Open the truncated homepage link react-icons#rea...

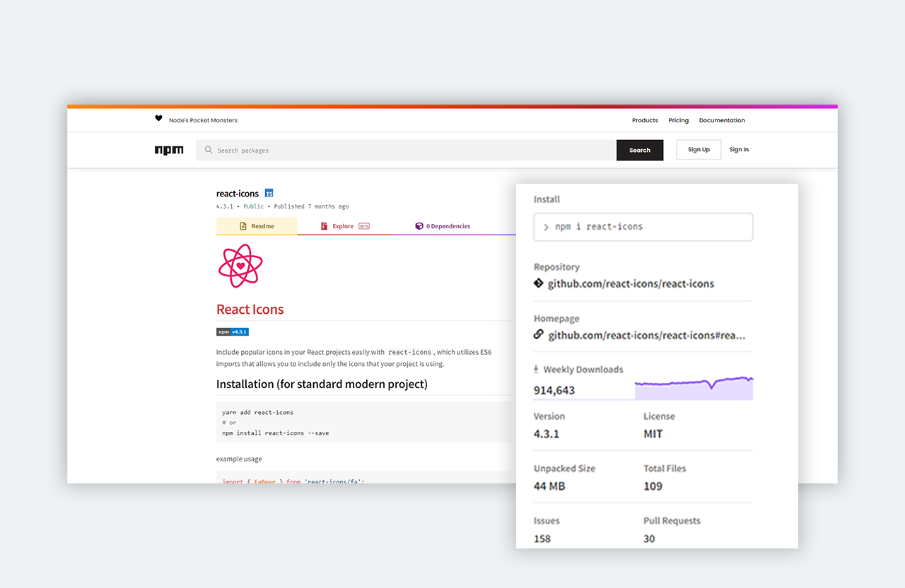647,335
